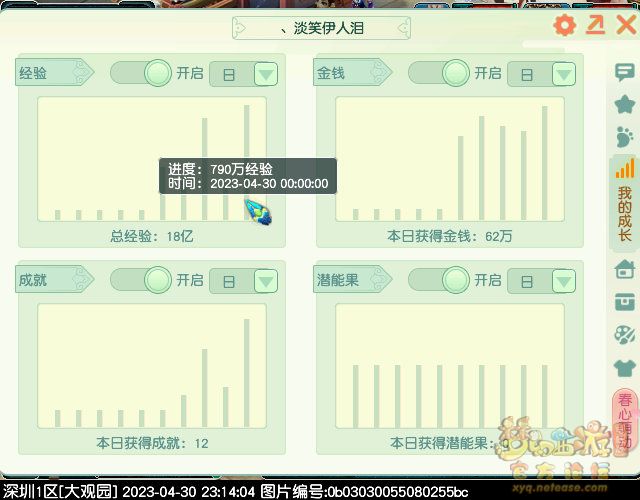Open the star favorites sidebar icon

pos(625,104)
